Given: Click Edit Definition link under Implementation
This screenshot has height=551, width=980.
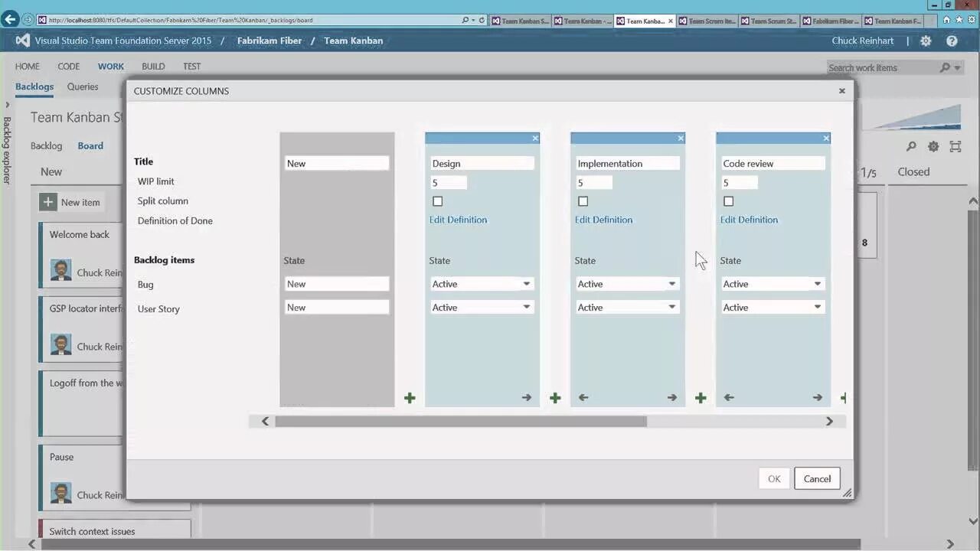Looking at the screenshot, I should pyautogui.click(x=603, y=220).
